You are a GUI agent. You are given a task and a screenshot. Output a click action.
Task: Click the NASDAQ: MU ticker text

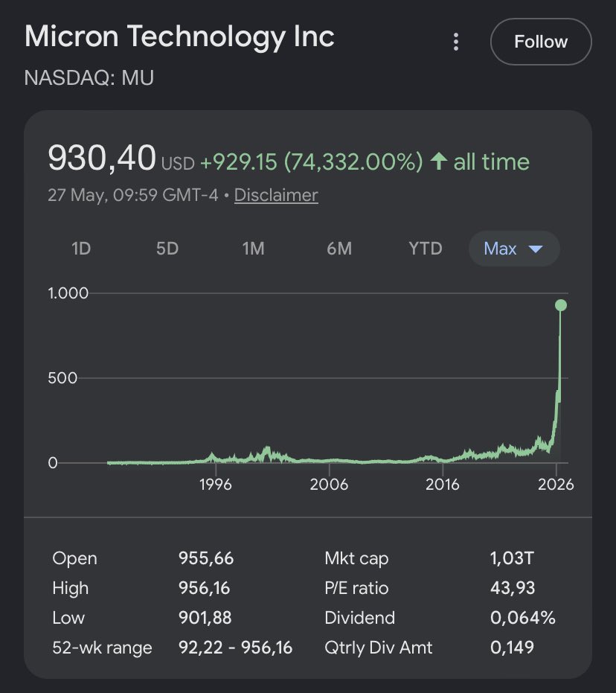pyautogui.click(x=89, y=77)
